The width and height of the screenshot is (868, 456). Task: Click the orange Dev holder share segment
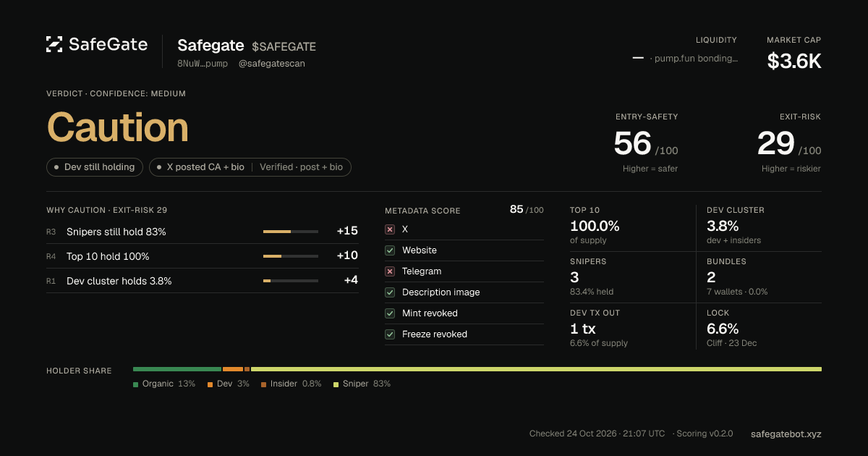pos(233,369)
